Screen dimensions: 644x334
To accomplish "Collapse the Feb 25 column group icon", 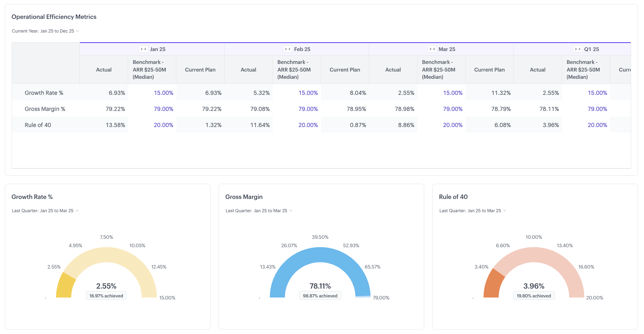I will (x=288, y=49).
